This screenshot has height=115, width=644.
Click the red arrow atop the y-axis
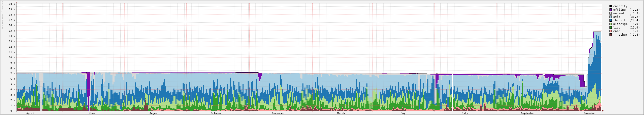17,3
